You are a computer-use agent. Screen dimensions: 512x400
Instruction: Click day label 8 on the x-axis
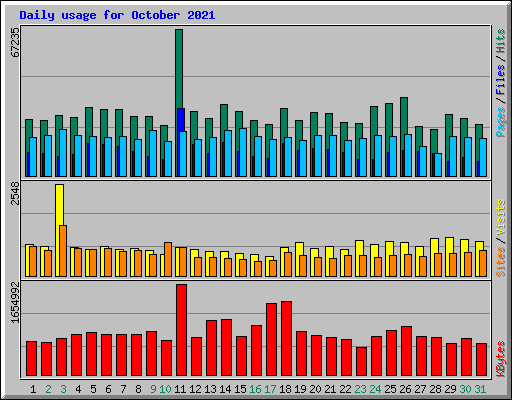[138, 389]
